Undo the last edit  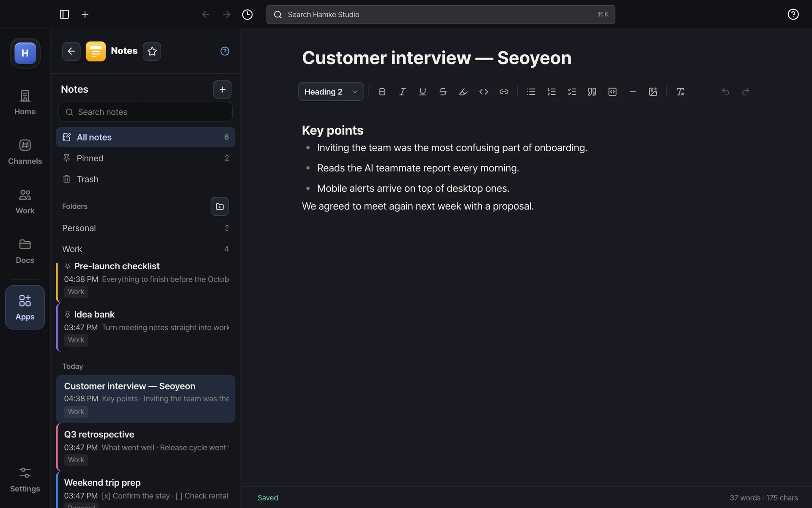click(725, 92)
